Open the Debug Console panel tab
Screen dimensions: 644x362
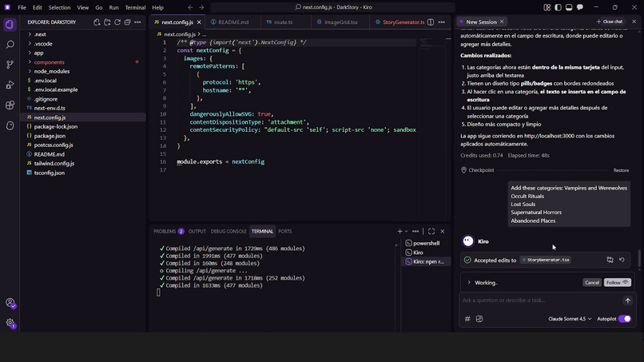[229, 231]
